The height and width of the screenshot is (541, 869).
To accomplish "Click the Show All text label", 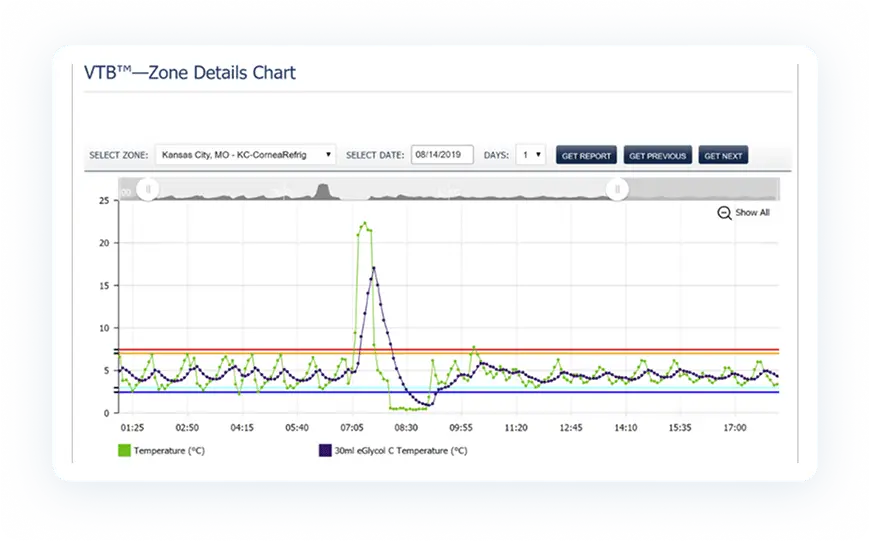I will [x=752, y=213].
